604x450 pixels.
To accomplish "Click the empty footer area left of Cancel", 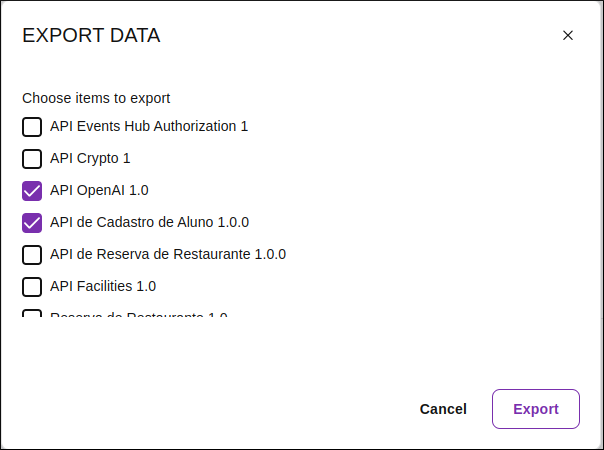I will [x=200, y=409].
